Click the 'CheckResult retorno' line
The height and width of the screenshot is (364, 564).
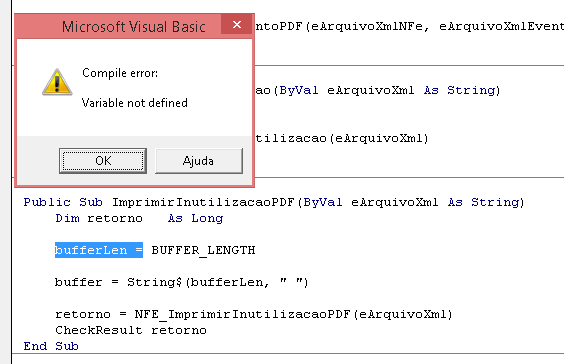coord(131,330)
